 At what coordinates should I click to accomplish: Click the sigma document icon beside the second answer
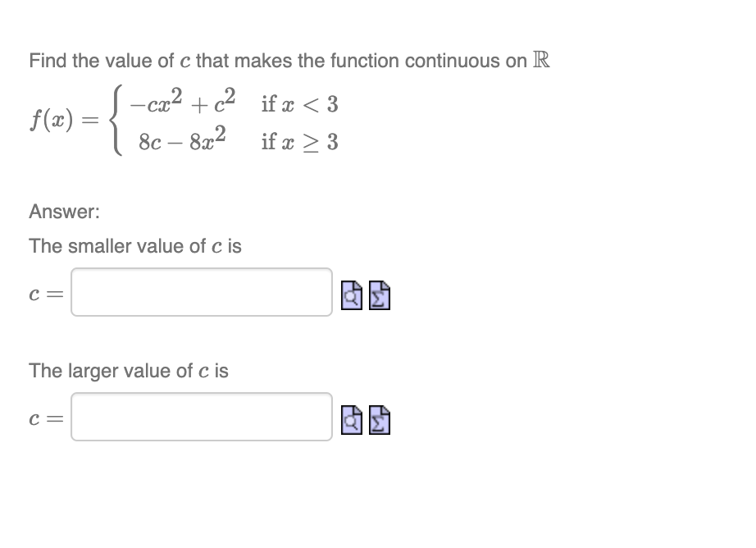tap(377, 419)
